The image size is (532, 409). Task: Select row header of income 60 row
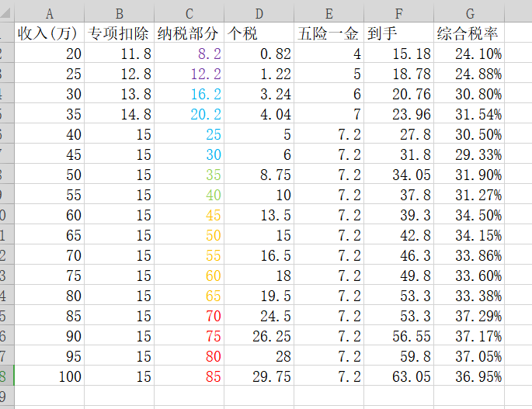pos(7,214)
